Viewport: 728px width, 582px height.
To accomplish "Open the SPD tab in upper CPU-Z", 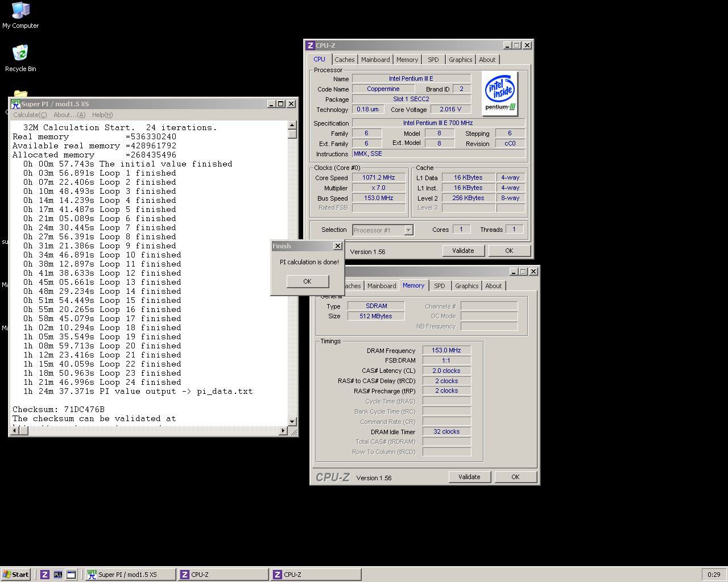I will (x=433, y=60).
